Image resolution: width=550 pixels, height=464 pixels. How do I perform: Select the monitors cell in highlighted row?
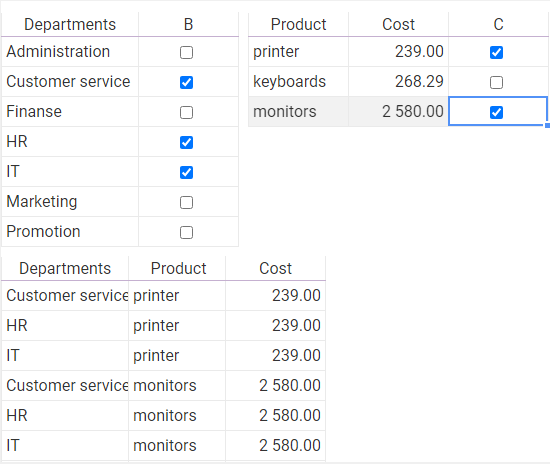point(298,112)
